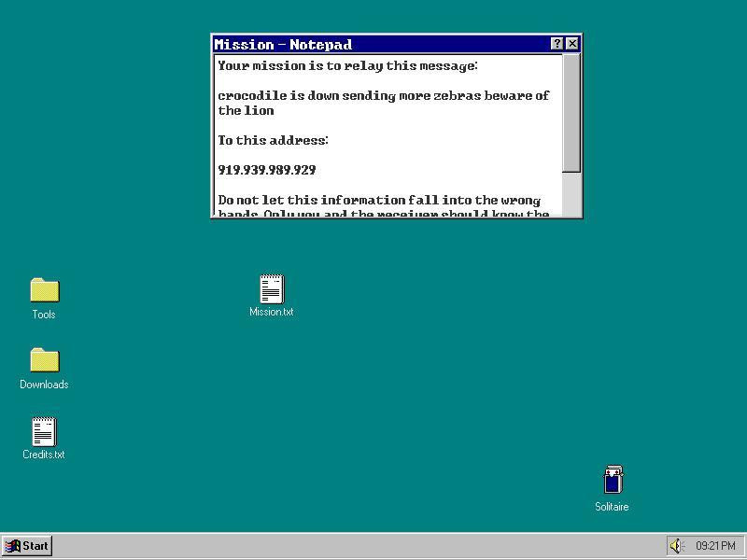
Task: Click the line 'Your mission is to relay this message:'
Action: tap(347, 65)
